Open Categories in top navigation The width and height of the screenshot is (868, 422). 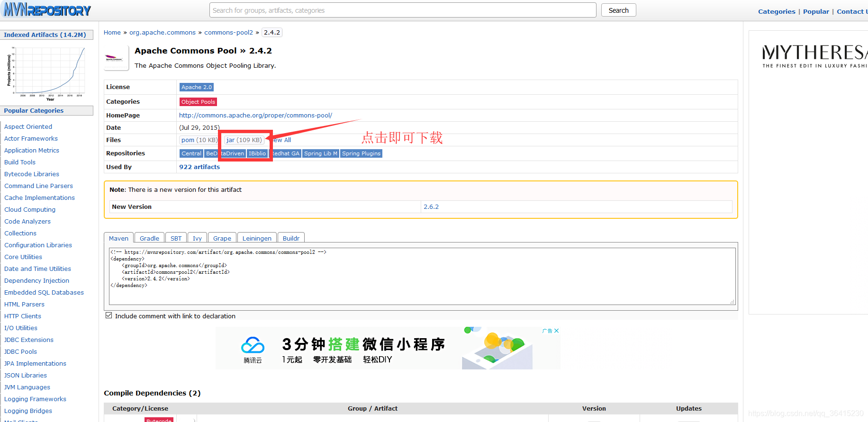click(777, 11)
